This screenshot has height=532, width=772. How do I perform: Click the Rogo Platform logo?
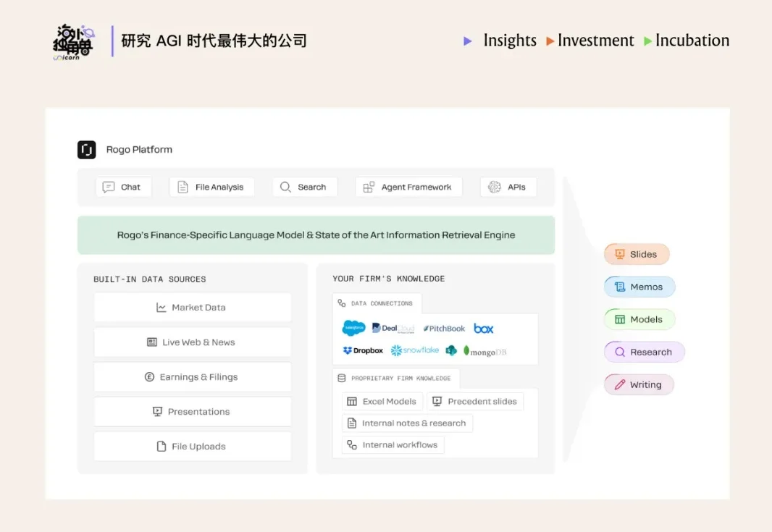(88, 149)
